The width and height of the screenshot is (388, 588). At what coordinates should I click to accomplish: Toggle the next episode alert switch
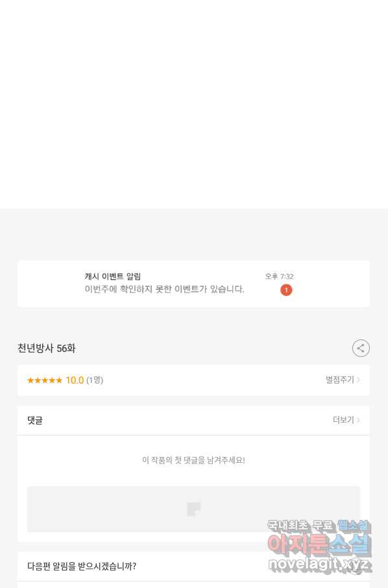[354, 566]
